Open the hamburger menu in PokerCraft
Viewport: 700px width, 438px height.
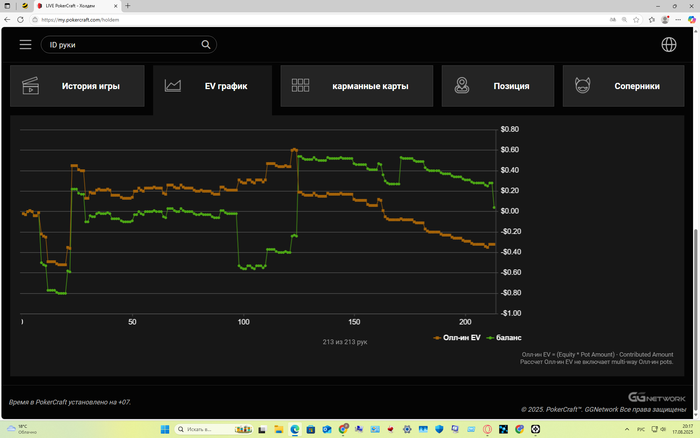[x=25, y=45]
